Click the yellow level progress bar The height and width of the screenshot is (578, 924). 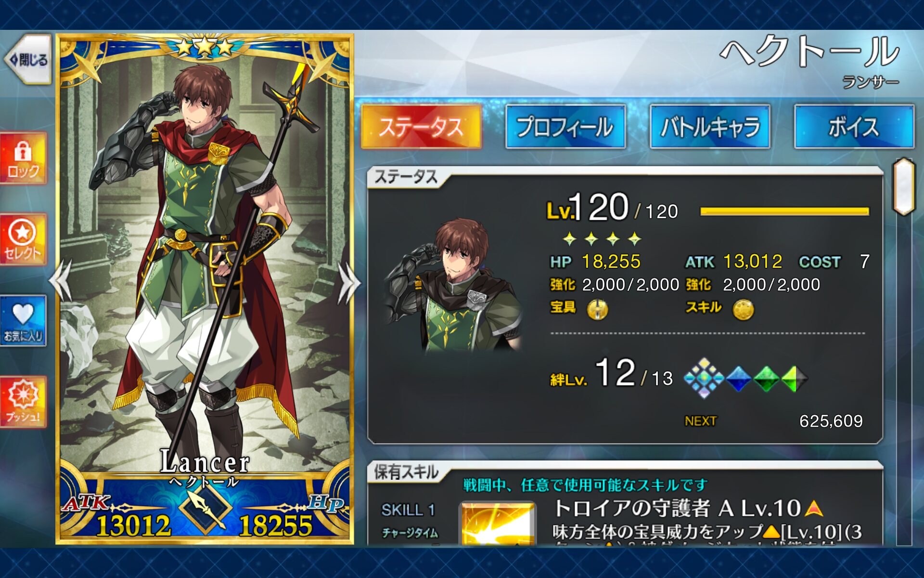[784, 211]
